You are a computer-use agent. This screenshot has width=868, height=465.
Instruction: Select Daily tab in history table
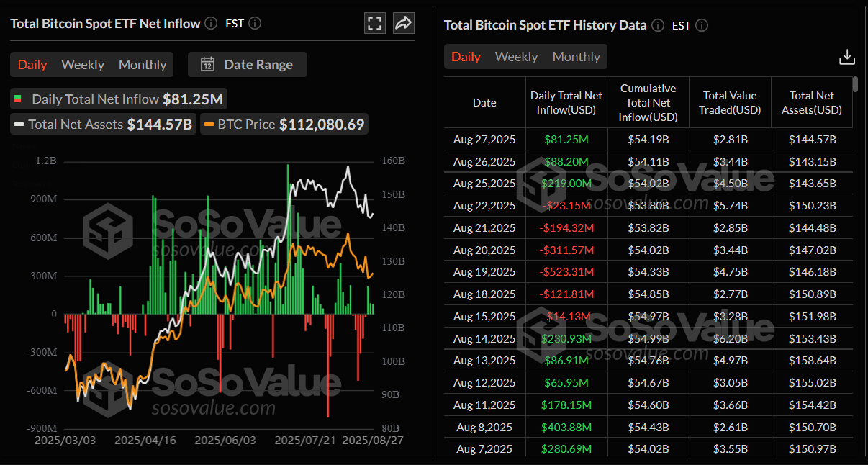pos(466,57)
